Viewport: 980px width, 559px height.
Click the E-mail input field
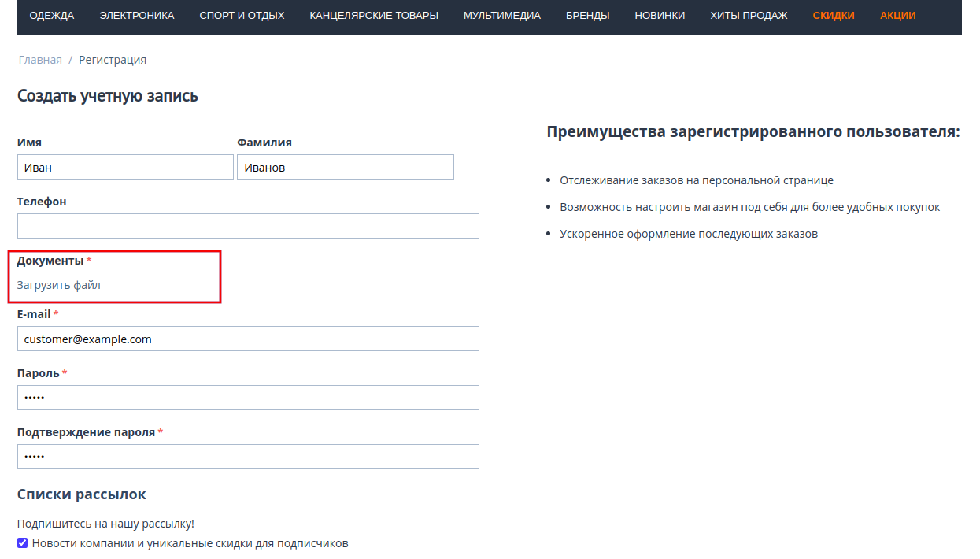248,339
